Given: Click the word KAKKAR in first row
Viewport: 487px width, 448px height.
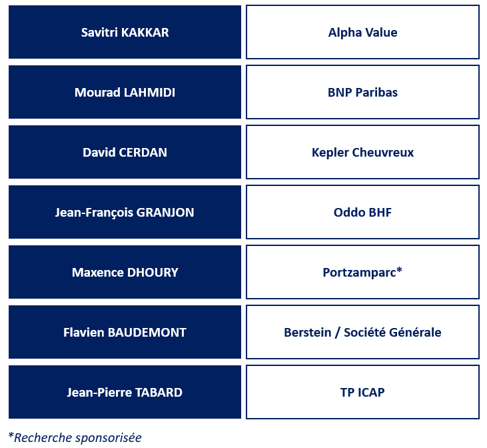Looking at the screenshot, I should tap(145, 32).
